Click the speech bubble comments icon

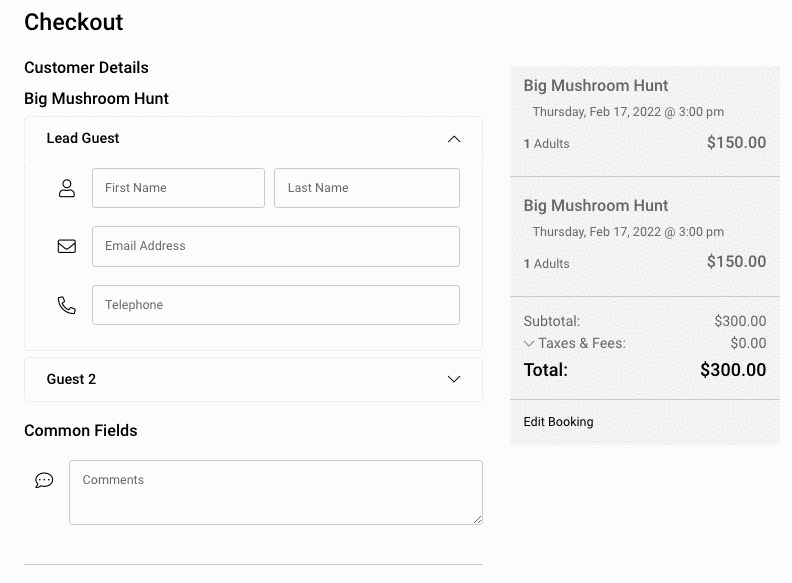(44, 480)
